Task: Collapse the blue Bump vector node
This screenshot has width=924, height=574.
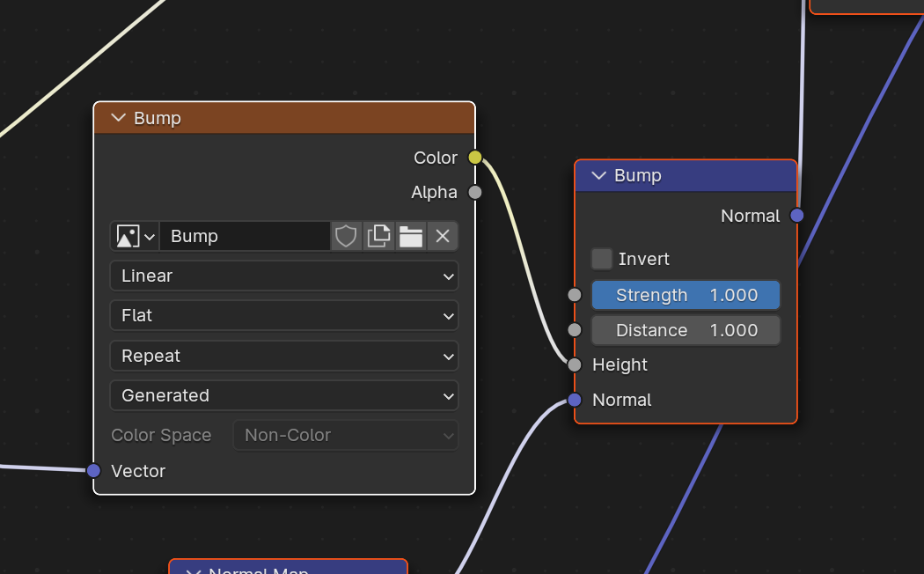Action: [598, 175]
